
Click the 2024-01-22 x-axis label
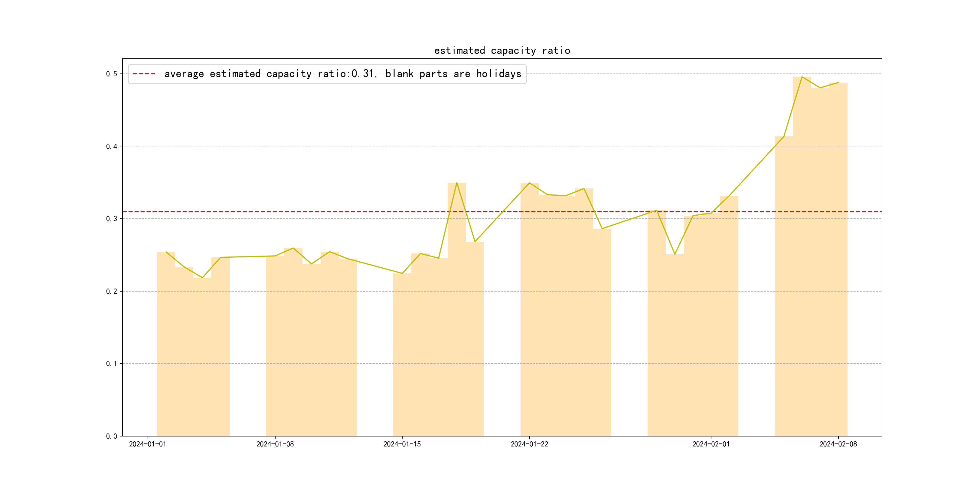pyautogui.click(x=529, y=444)
